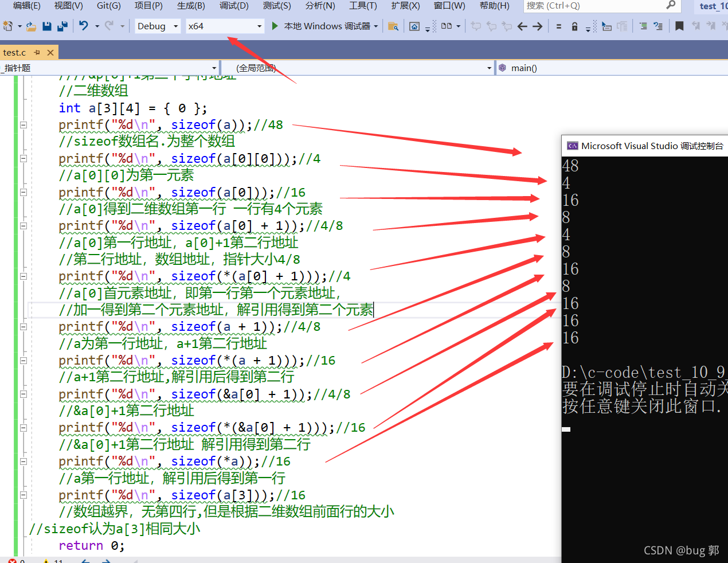Open the x64 platform dropdown

tap(225, 26)
